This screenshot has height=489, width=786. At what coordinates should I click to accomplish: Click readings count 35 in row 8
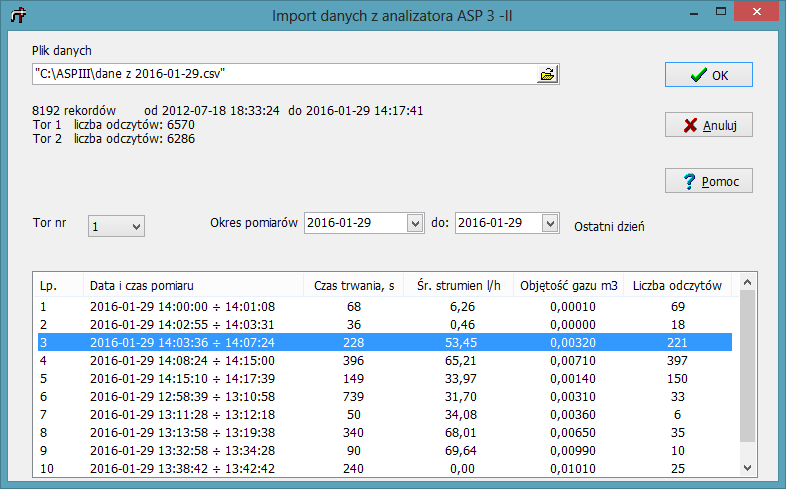tap(678, 433)
